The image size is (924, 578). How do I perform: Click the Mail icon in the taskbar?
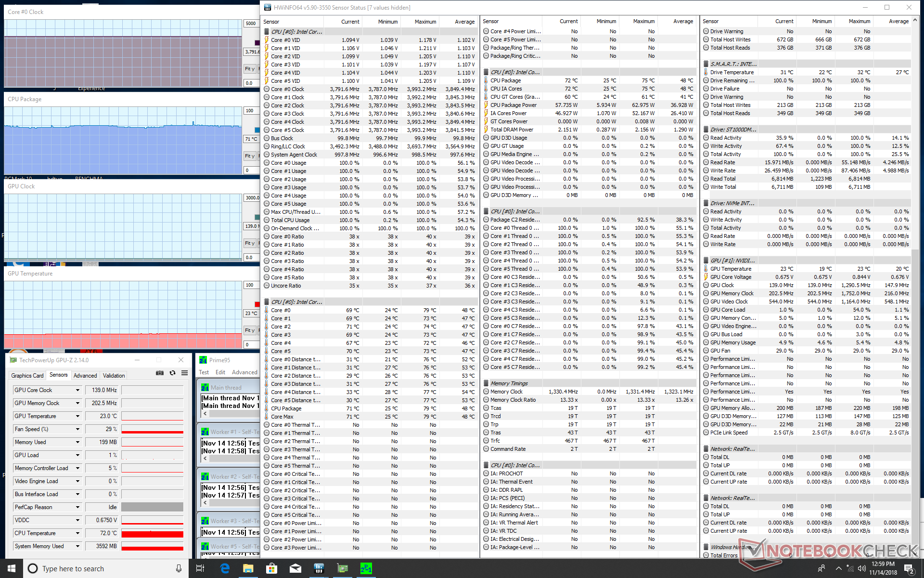pyautogui.click(x=295, y=568)
